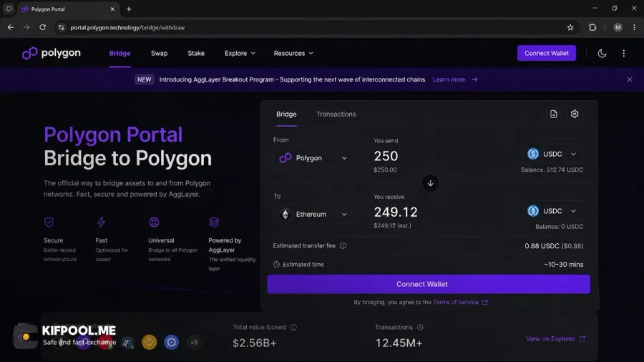Screen dimensions: 644x362
Task: Open the page's three-dot more options menu
Action: [623, 54]
